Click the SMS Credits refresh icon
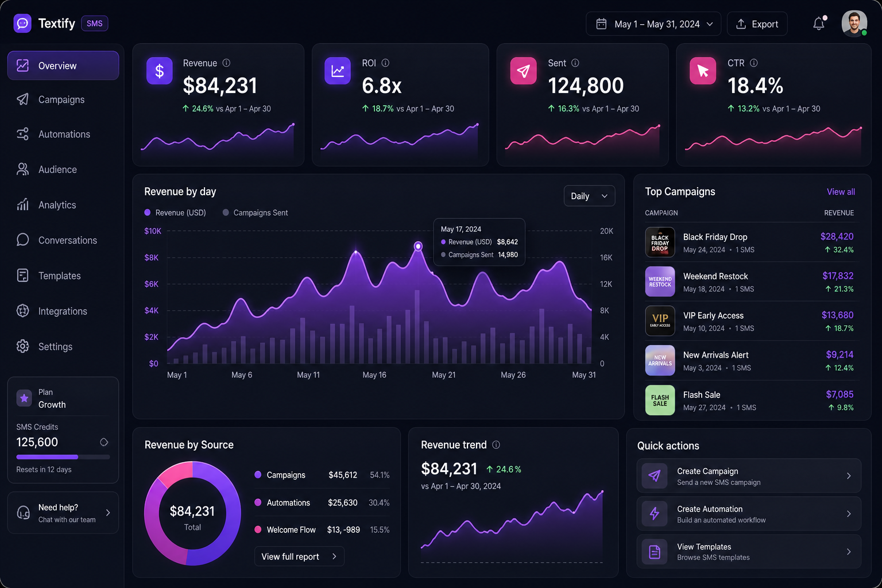 [104, 442]
